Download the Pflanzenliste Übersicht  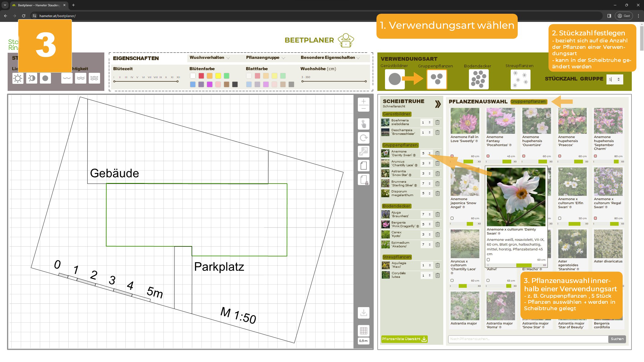(404, 339)
